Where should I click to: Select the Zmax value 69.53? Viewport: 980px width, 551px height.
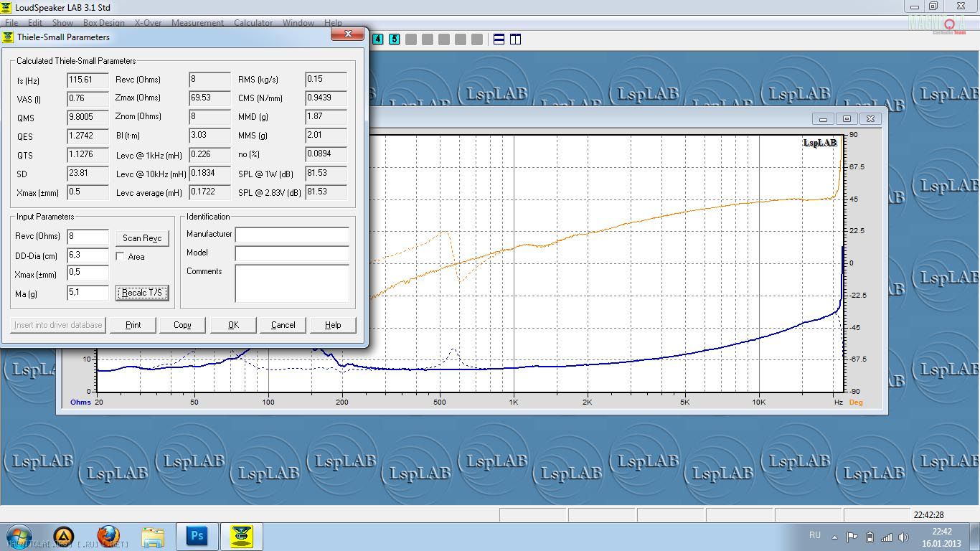(210, 98)
